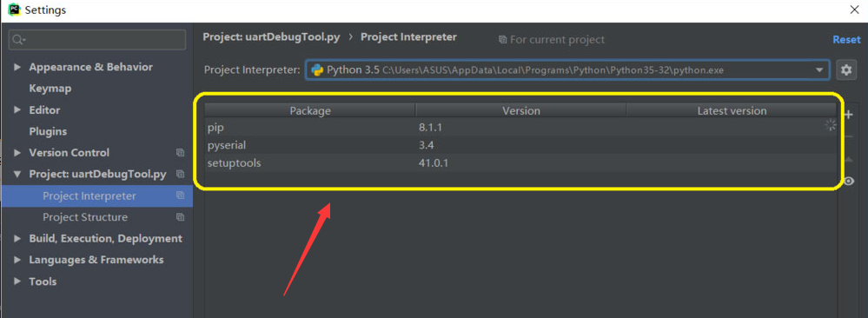Click the python.exe interpreter path text
Viewport: 868px width, 318px height.
553,70
